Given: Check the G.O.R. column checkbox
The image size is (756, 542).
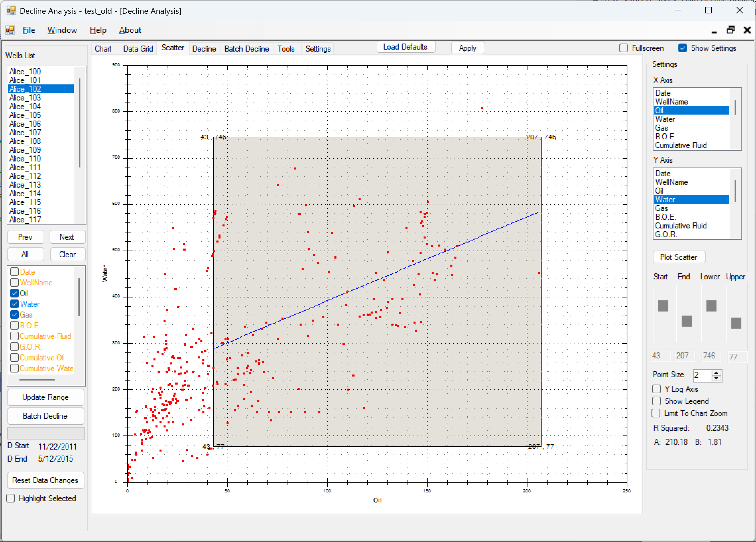Looking at the screenshot, I should pos(14,347).
